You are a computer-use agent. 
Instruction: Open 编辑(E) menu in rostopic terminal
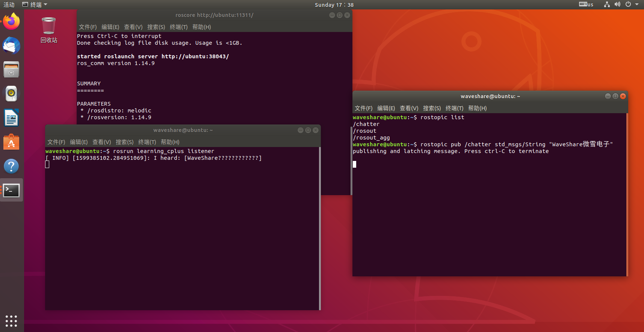click(x=386, y=108)
